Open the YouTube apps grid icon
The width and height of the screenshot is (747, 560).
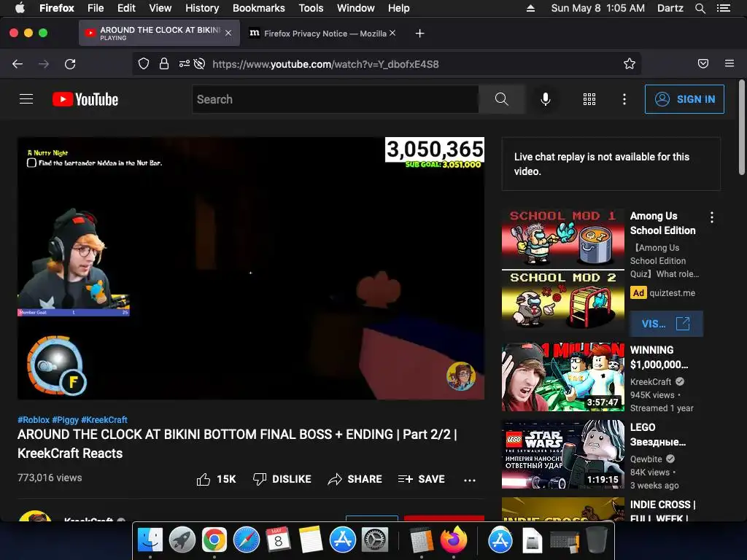589,99
